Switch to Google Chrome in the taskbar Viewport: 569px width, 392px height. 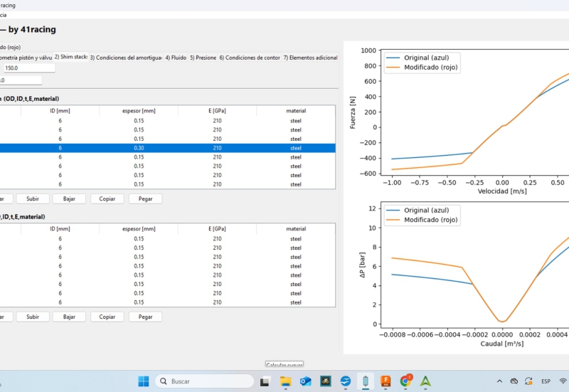tap(405, 381)
